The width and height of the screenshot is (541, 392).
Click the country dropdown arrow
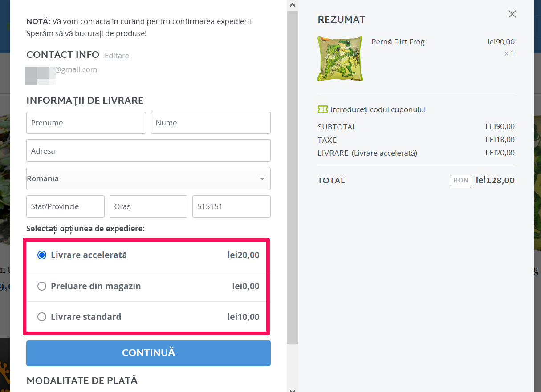pos(262,179)
